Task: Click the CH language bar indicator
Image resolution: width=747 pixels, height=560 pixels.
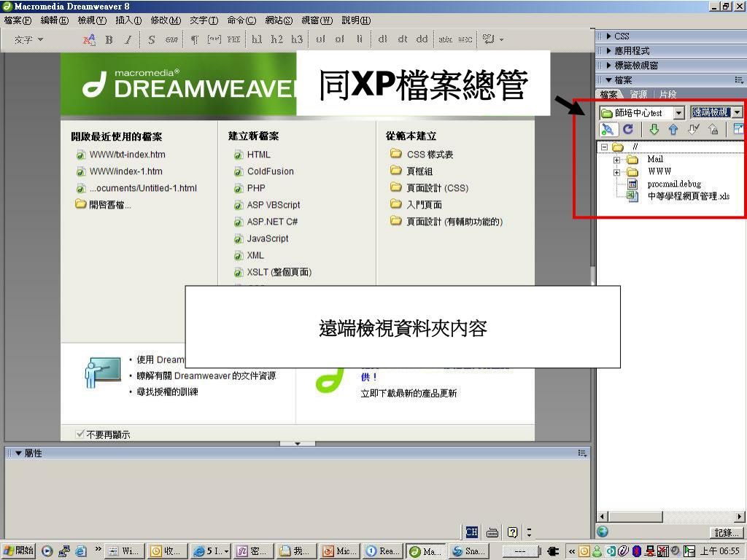Action: (x=472, y=532)
